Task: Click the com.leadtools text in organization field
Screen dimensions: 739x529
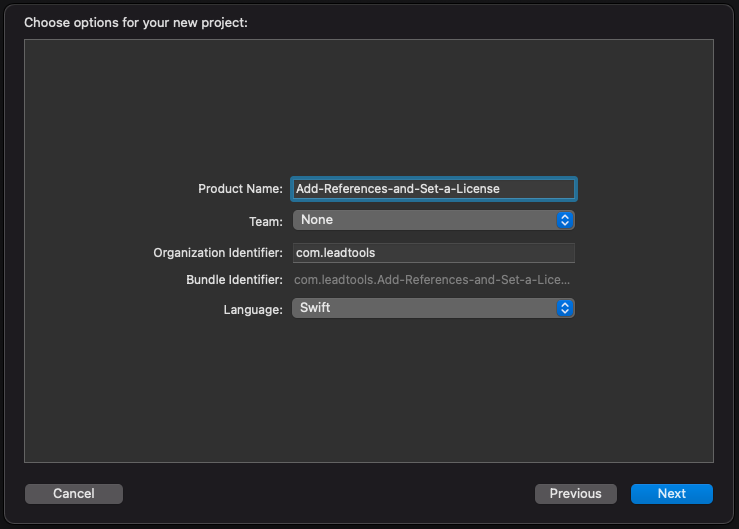Action: click(x=335, y=253)
